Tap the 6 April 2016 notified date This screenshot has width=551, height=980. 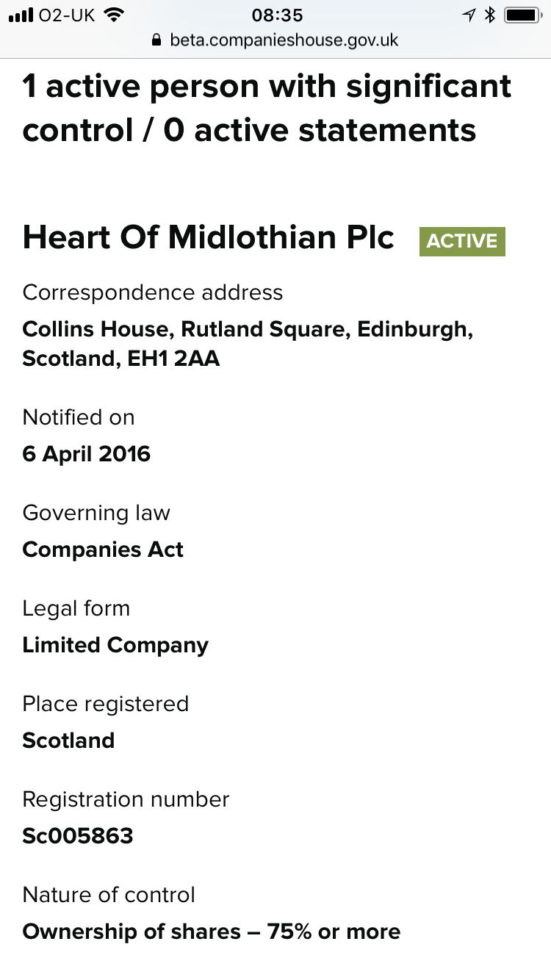click(87, 454)
